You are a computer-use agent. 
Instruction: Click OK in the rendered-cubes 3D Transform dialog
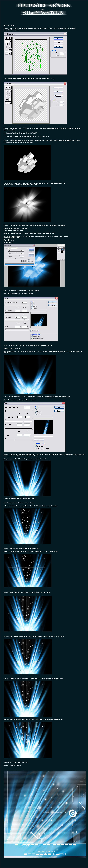coord(58,88)
